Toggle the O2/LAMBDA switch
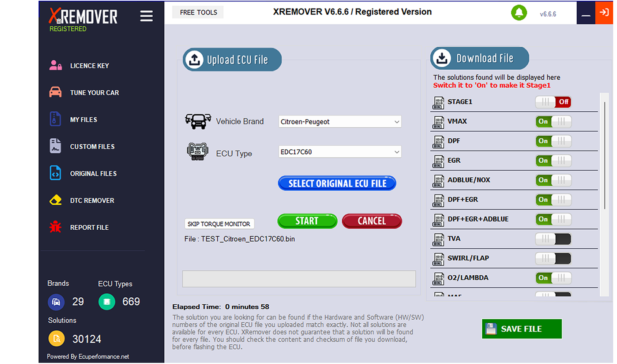The height and width of the screenshot is (364, 617). point(553,278)
